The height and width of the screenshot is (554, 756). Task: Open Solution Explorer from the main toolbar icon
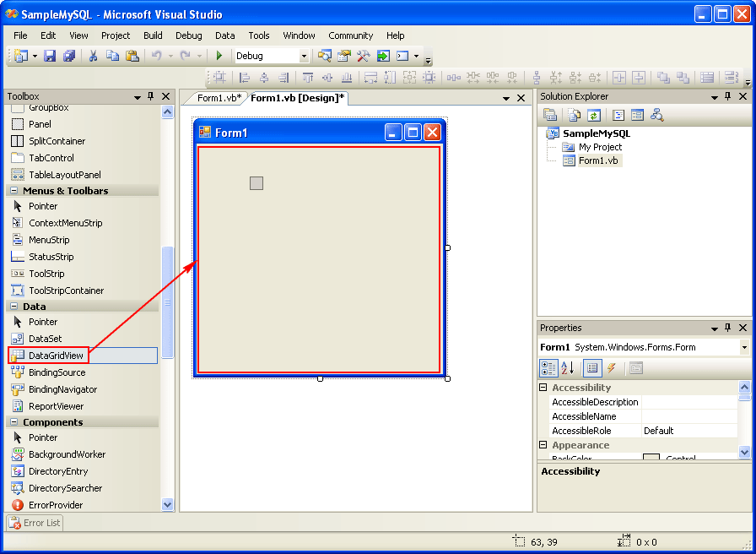[325, 56]
